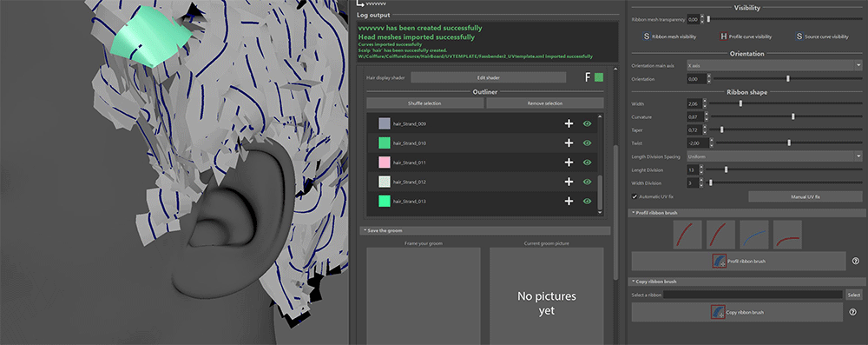
Task: Click the plus icon for hair_Strand_010
Action: 569,143
